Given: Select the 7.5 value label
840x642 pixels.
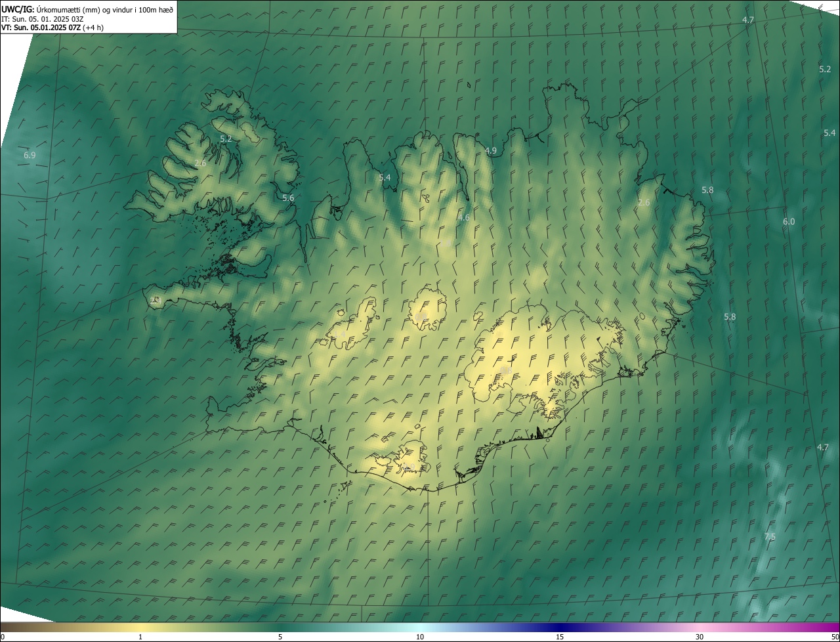Looking at the screenshot, I should [770, 537].
